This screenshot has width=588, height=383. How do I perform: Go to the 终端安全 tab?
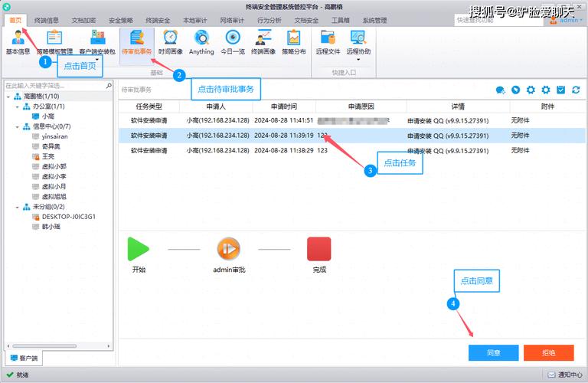pos(158,20)
